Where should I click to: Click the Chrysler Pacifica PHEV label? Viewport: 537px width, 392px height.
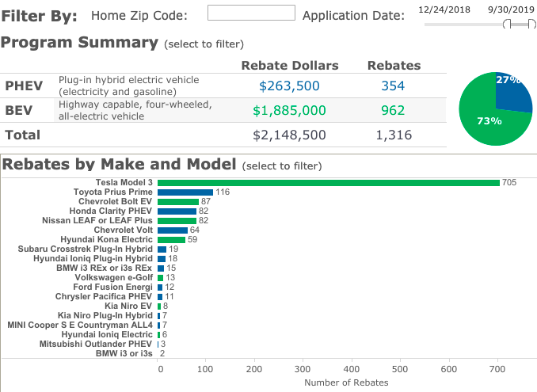pyautogui.click(x=104, y=296)
